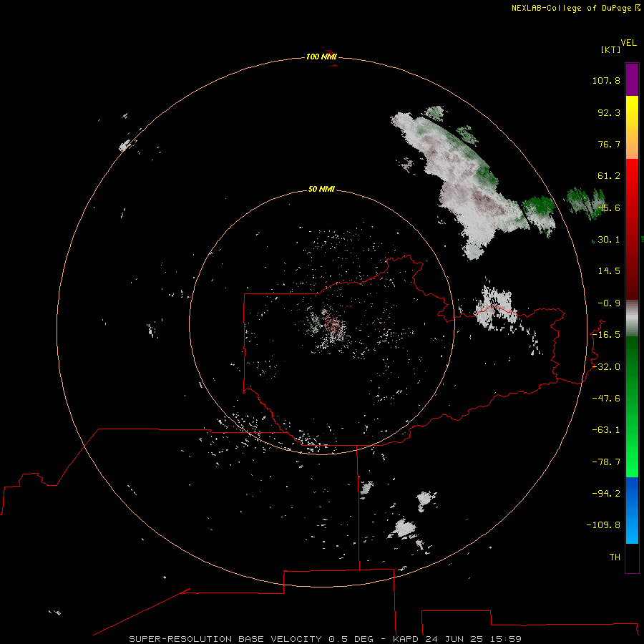Click the -63.1 velocity scale value
644x644 pixels.
coord(606,430)
